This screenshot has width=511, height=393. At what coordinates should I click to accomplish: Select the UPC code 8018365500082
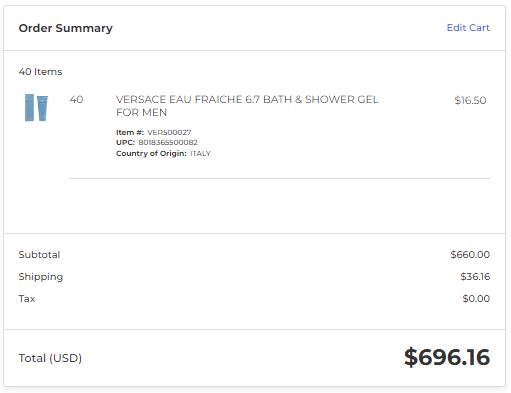point(168,142)
